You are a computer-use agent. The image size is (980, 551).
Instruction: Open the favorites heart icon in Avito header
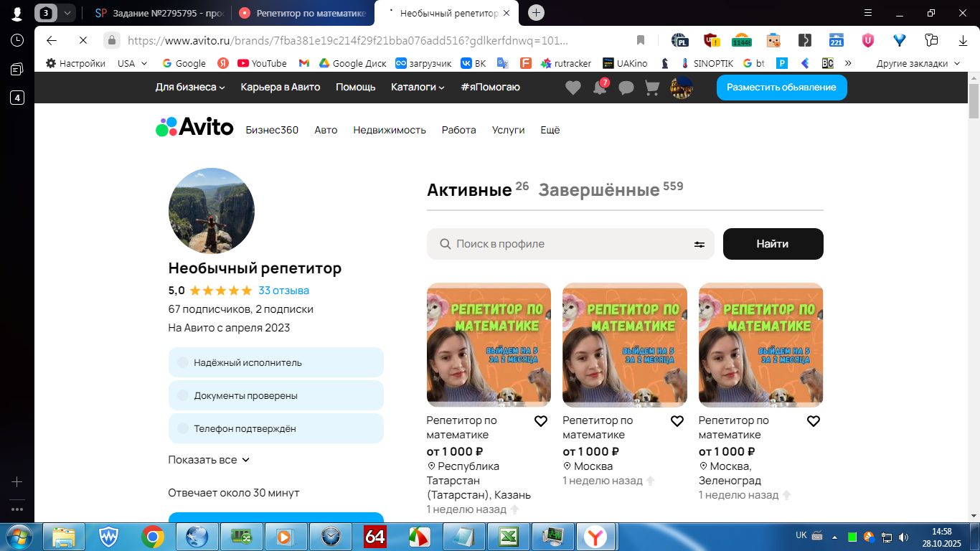(573, 88)
